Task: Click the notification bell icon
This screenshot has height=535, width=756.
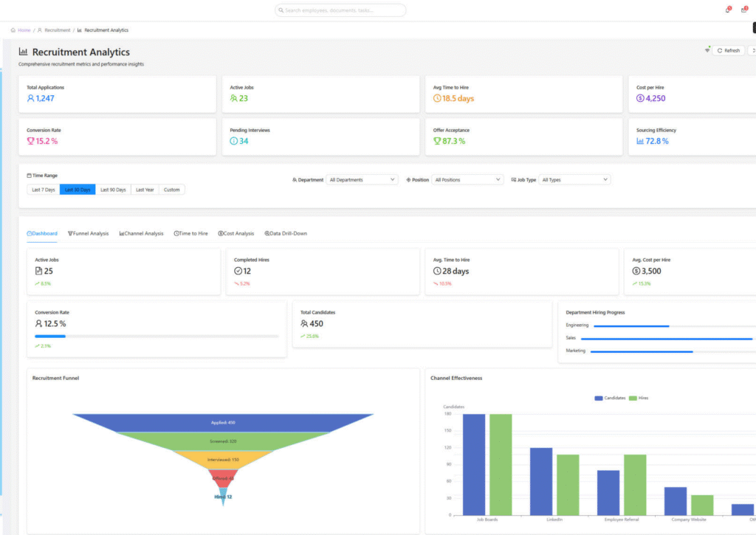Action: pos(727,10)
